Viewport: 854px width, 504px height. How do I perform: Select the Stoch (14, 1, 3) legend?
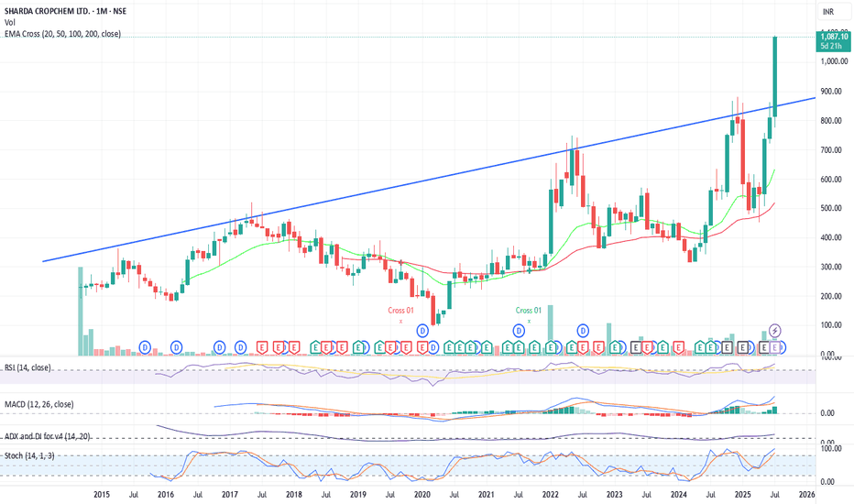pos(29,455)
